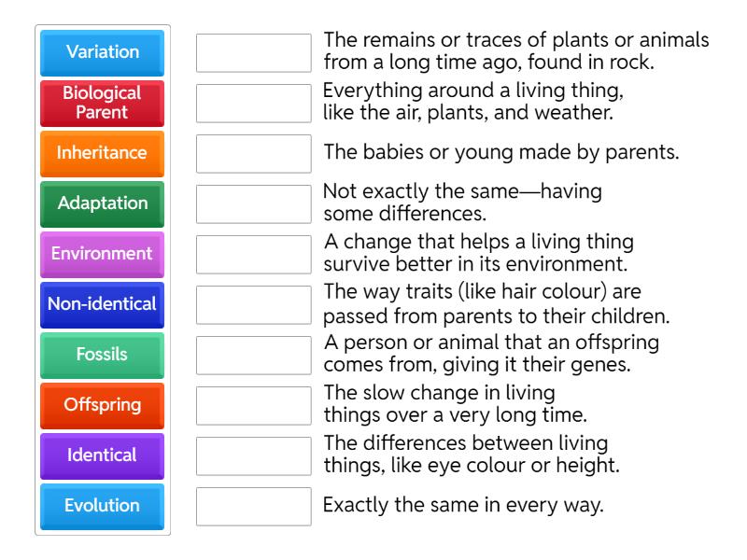Select the green Adaptation tile
747x560 pixels.
(103, 203)
